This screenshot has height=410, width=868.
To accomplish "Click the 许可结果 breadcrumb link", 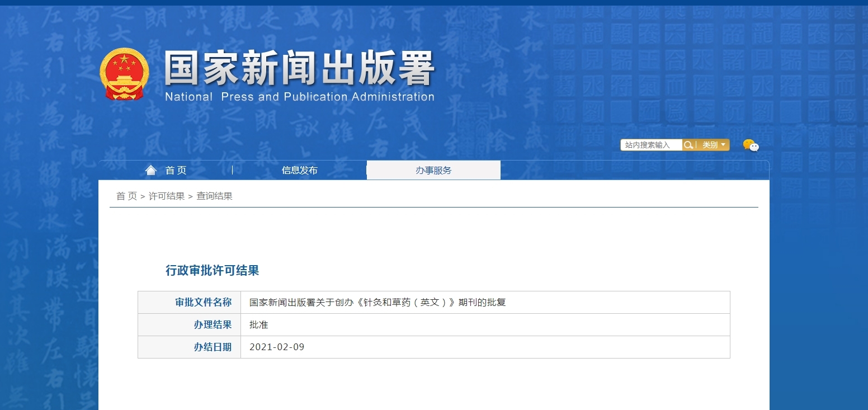I will pos(167,196).
